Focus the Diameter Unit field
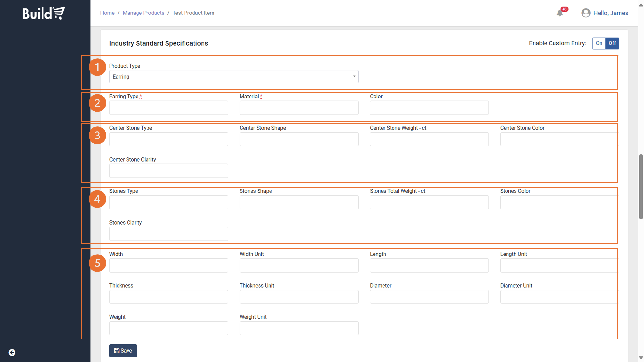 (x=559, y=297)
